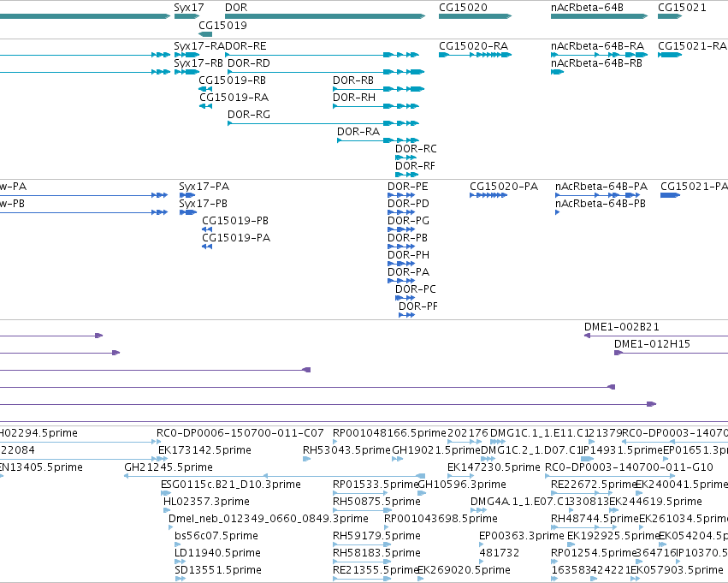Select transcript DOR-RA

[358, 132]
